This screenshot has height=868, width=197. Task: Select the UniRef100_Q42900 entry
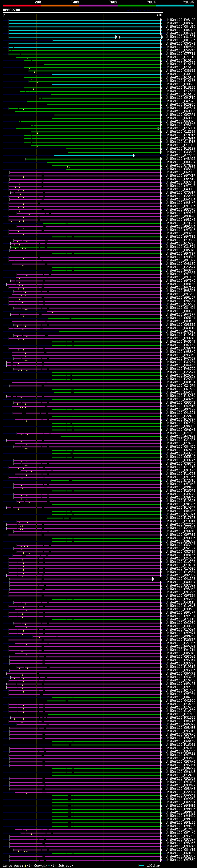pyautogui.click(x=180, y=700)
